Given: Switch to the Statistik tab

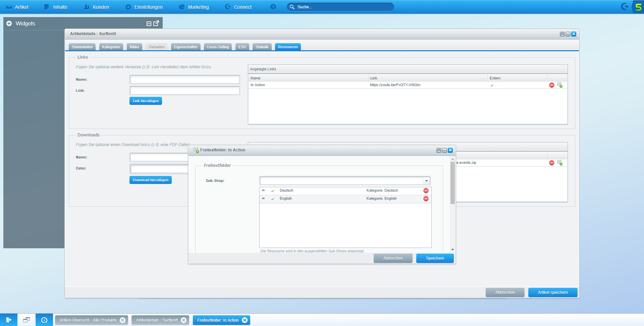Looking at the screenshot, I should click(x=262, y=47).
